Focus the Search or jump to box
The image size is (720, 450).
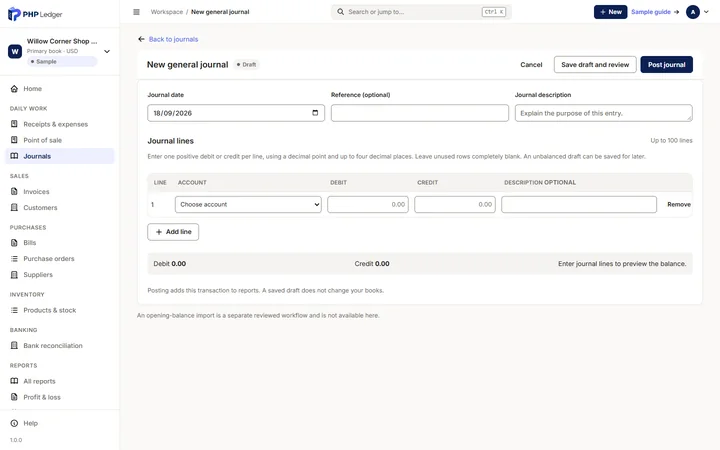(x=421, y=12)
